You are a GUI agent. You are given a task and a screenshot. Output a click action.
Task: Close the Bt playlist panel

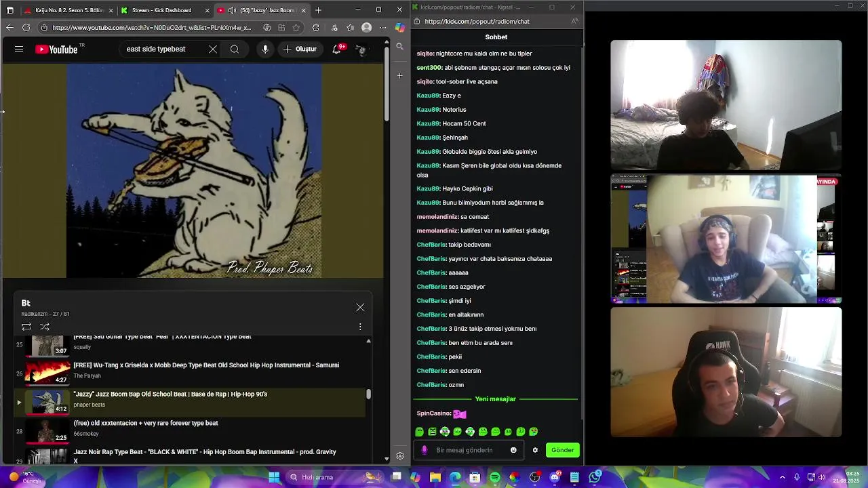pos(360,307)
